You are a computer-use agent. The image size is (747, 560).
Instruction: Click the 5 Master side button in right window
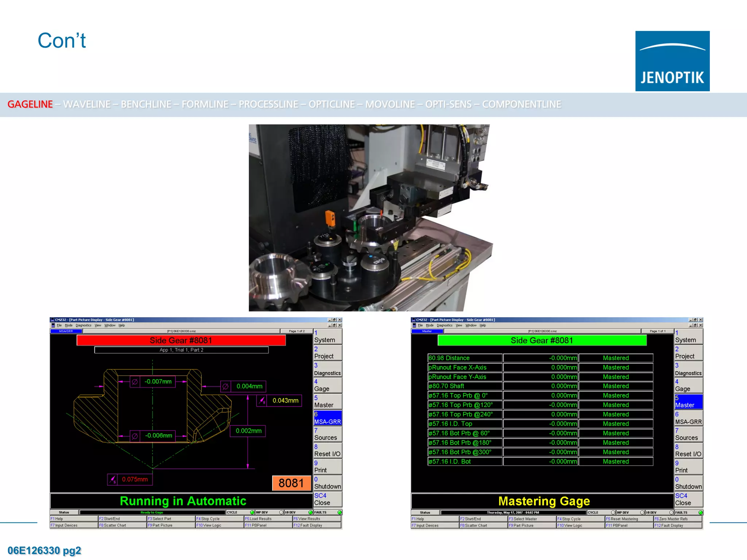coord(688,402)
